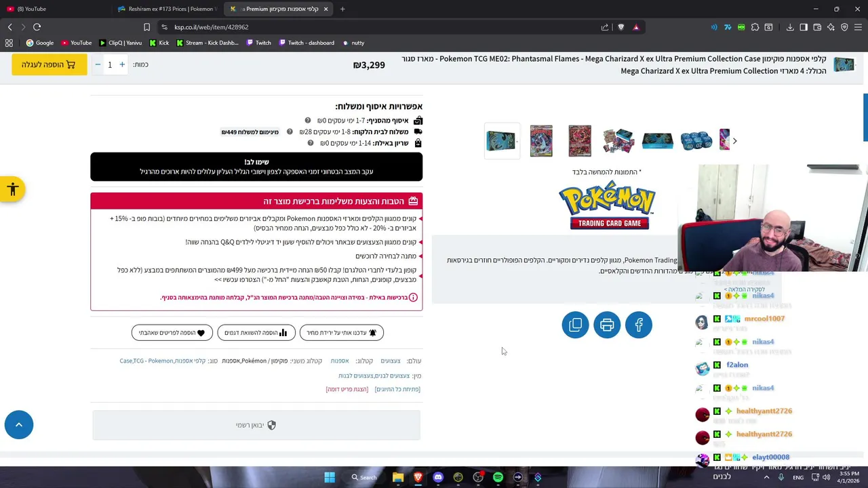
Task: Open the ClipQ | Yanivu bookmark
Action: 121,43
